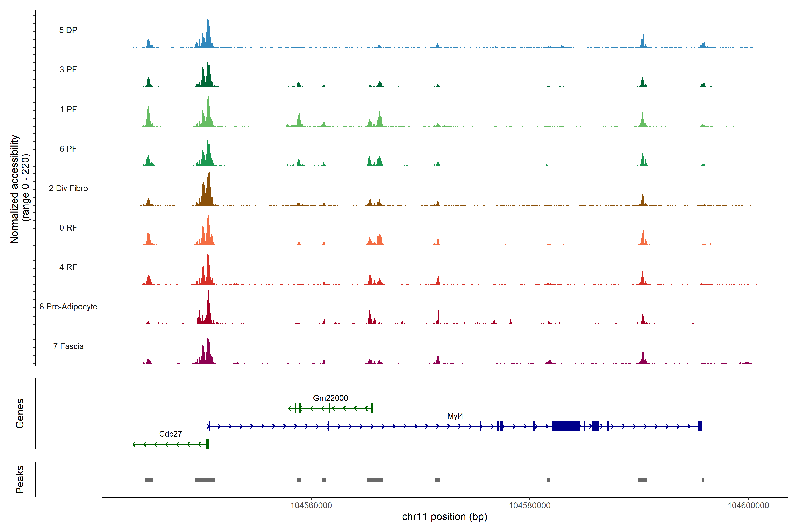
Task: Click the last Myl4 exon at the gene end
Action: coord(700,426)
